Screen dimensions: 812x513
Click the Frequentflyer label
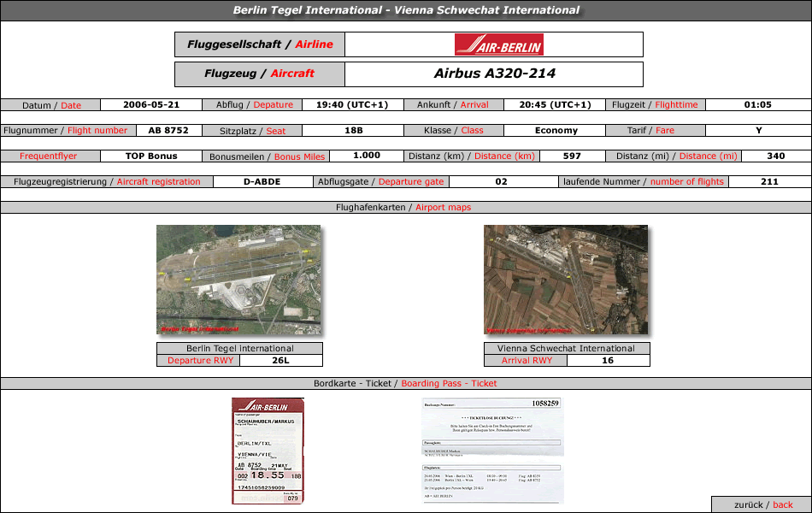(x=48, y=156)
